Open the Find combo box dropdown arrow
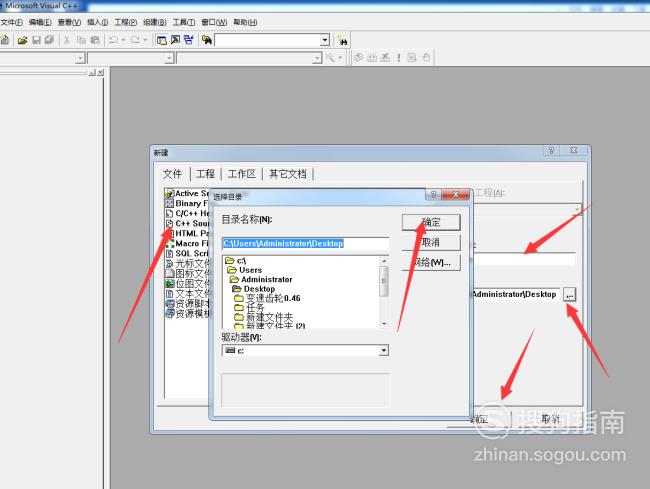 [325, 40]
